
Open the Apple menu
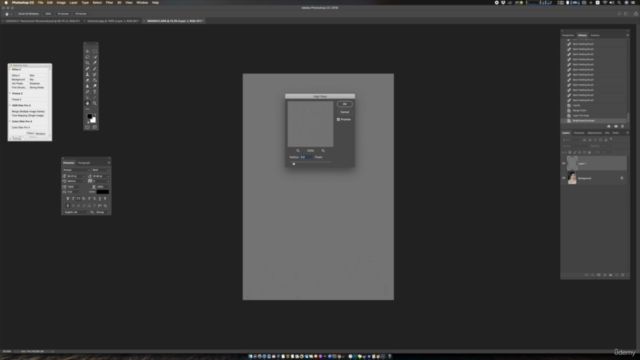click(6, 2)
